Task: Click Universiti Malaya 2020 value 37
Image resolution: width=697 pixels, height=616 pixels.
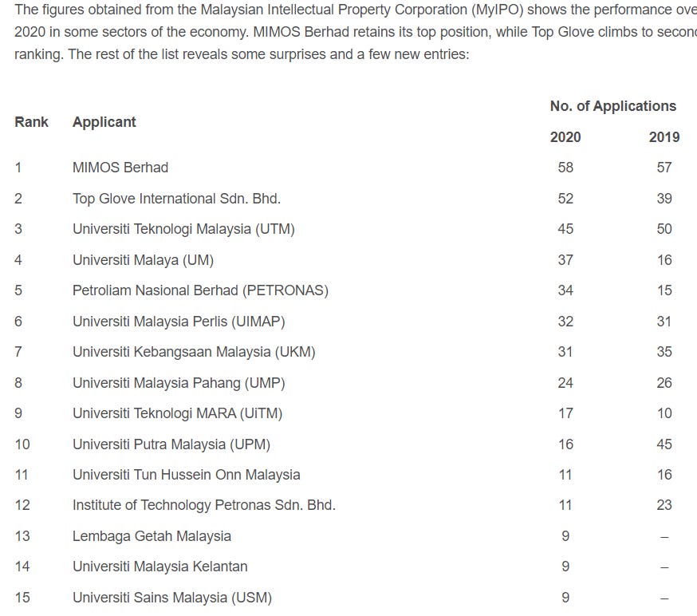Action: [565, 260]
